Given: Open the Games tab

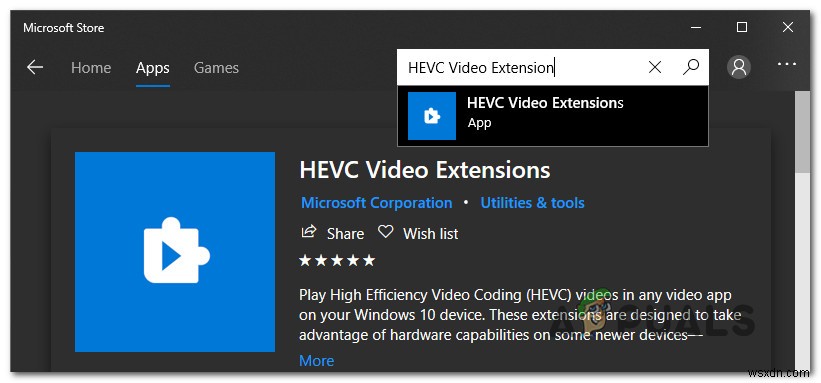Looking at the screenshot, I should tap(216, 68).
